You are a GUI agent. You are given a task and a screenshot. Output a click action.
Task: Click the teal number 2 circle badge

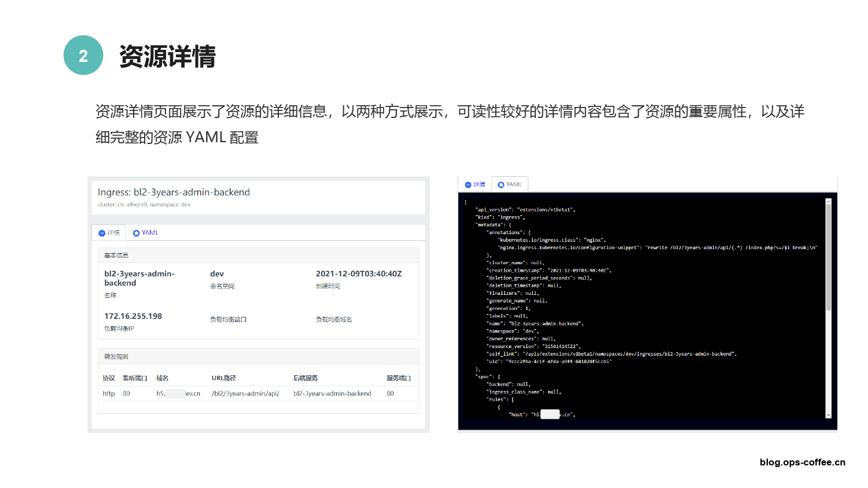tap(83, 56)
